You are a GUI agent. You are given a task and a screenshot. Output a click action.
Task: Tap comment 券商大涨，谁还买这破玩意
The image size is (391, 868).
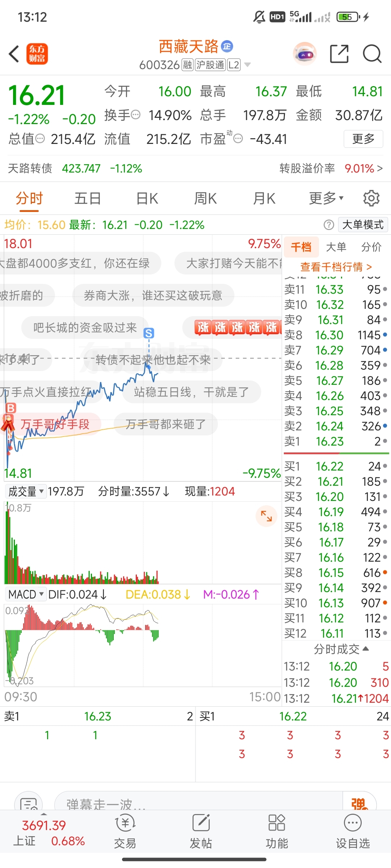click(153, 295)
